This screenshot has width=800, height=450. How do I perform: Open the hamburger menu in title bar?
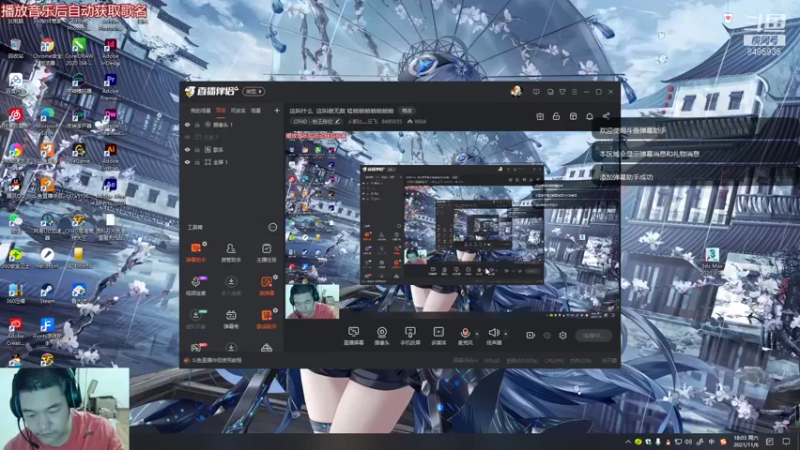click(x=574, y=92)
